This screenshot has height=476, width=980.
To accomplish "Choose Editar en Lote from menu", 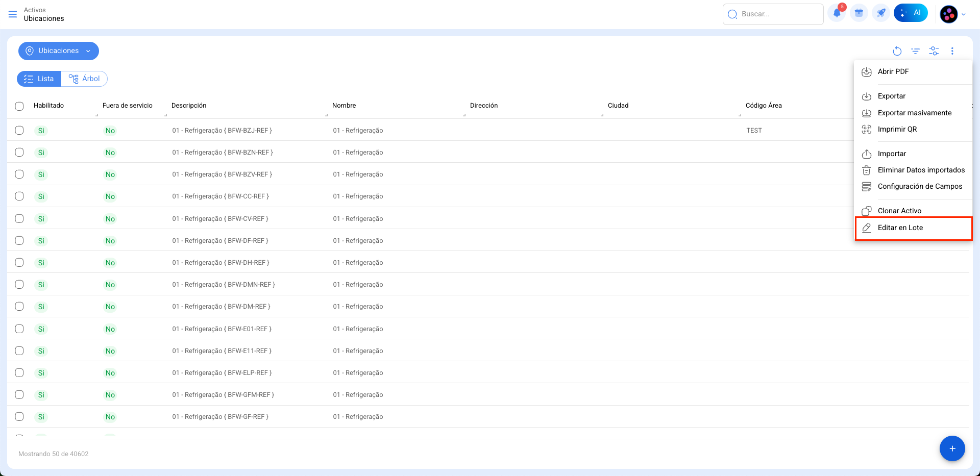I will coord(900,228).
